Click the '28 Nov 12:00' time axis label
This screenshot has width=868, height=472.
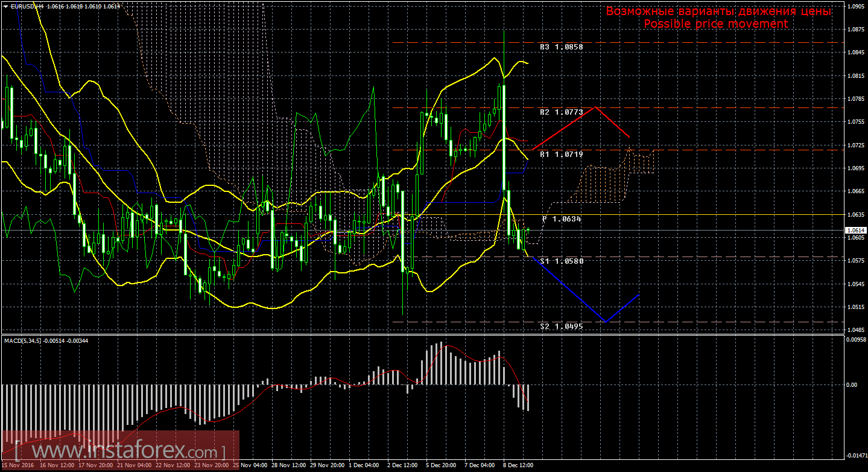[x=288, y=466]
